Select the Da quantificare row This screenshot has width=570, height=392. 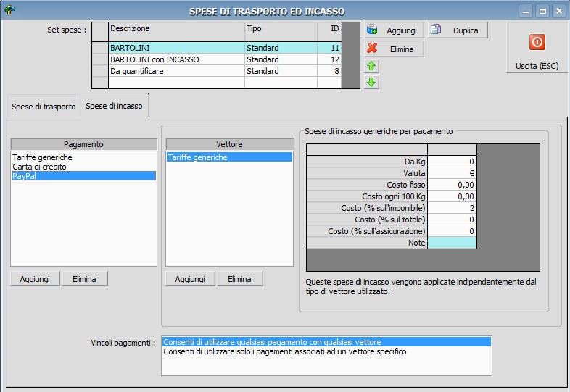tap(216, 71)
